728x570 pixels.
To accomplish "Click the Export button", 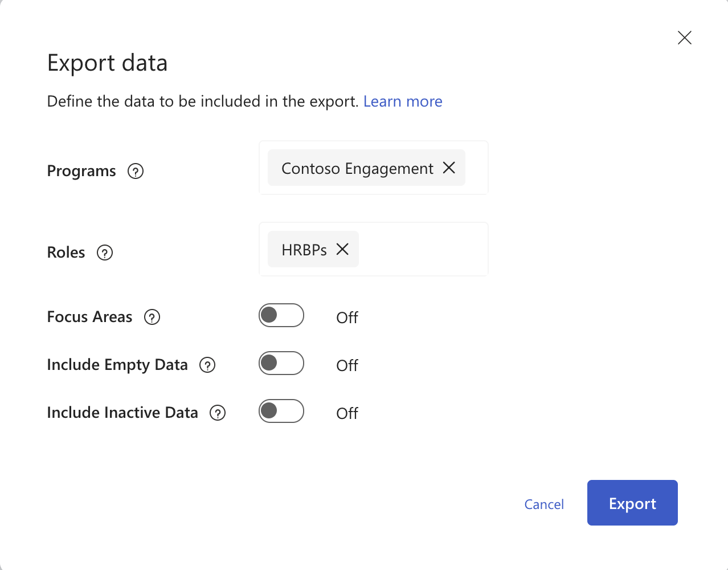I will tap(632, 503).
